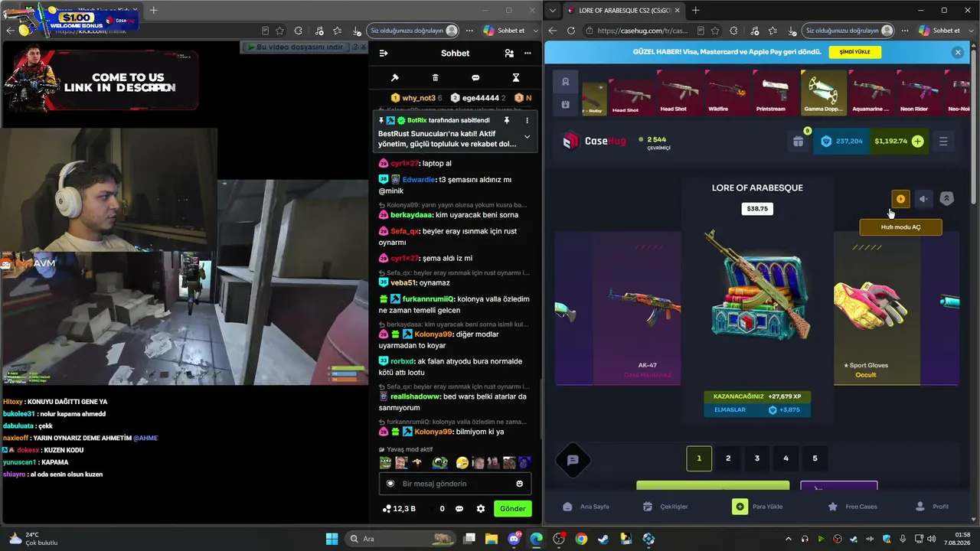Click the Windows taskbar search box

point(402,539)
